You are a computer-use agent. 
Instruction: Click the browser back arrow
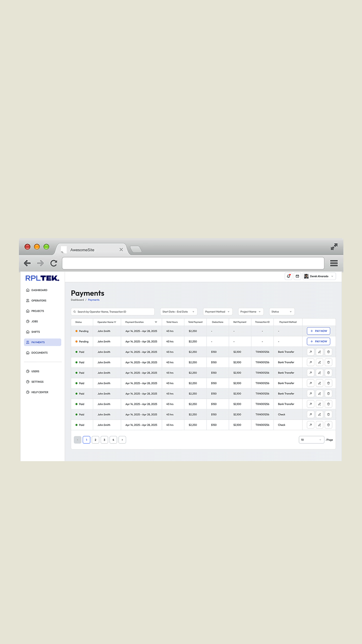tap(27, 263)
